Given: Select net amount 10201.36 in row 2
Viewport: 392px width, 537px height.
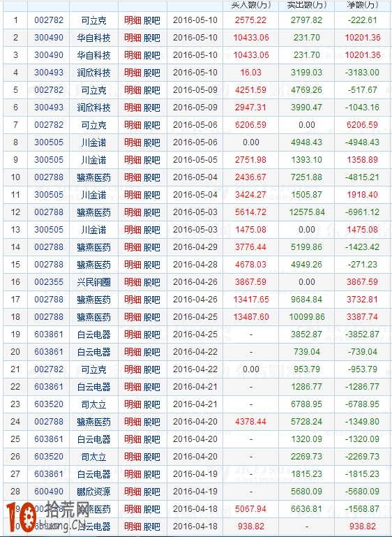Looking at the screenshot, I should [x=363, y=38].
